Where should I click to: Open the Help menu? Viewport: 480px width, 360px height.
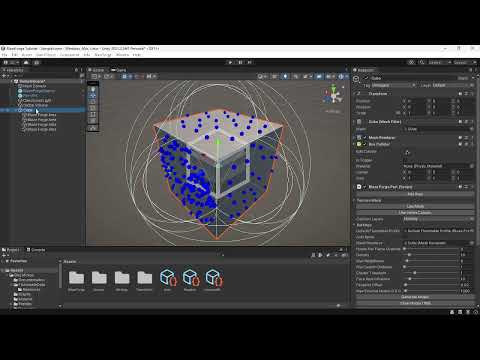click(x=137, y=55)
